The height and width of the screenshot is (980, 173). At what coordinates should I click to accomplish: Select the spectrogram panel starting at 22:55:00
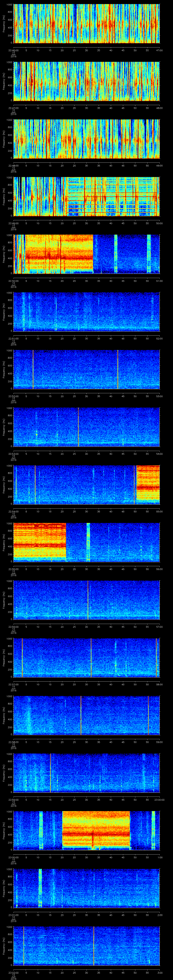click(x=86, y=542)
